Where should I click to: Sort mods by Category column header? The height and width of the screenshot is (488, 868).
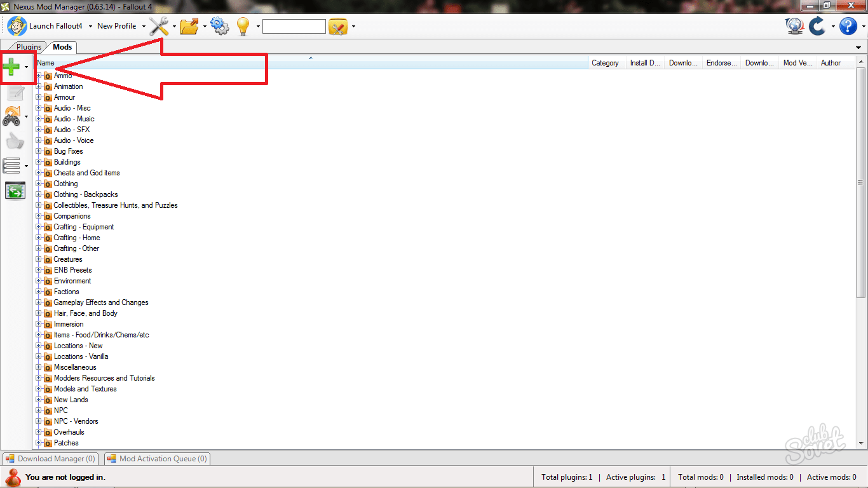(x=605, y=63)
